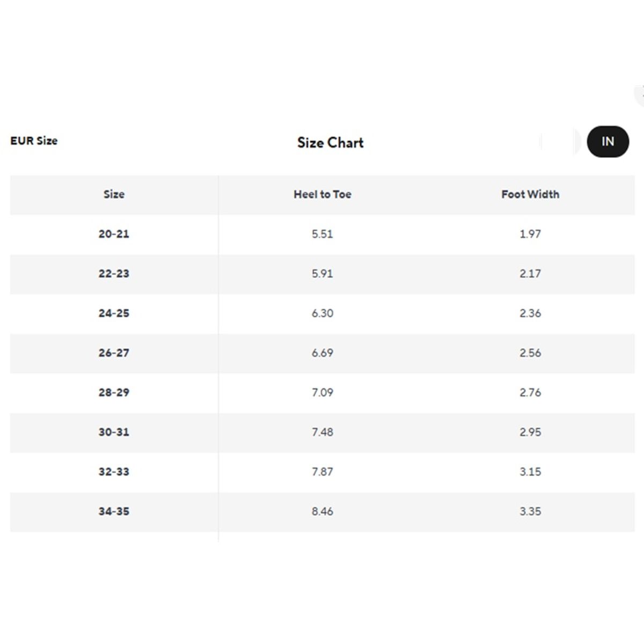Click the partially visible round button at top right
The height and width of the screenshot is (644, 644).
[x=639, y=94]
